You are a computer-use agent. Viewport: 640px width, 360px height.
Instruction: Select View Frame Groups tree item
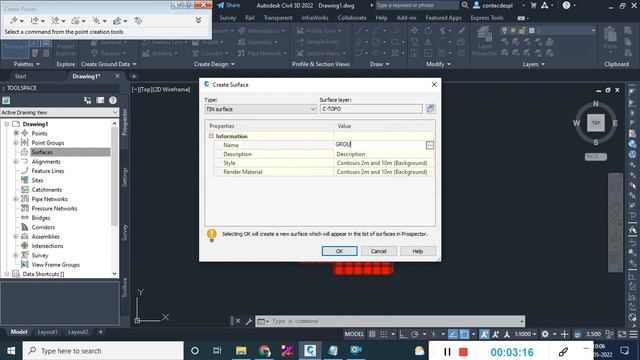tap(56, 264)
